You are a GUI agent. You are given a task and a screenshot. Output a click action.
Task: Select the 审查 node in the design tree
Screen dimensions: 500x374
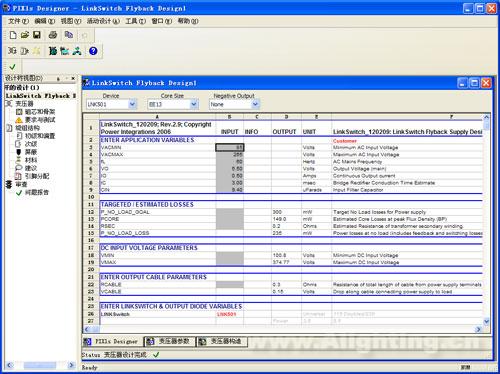(17, 184)
